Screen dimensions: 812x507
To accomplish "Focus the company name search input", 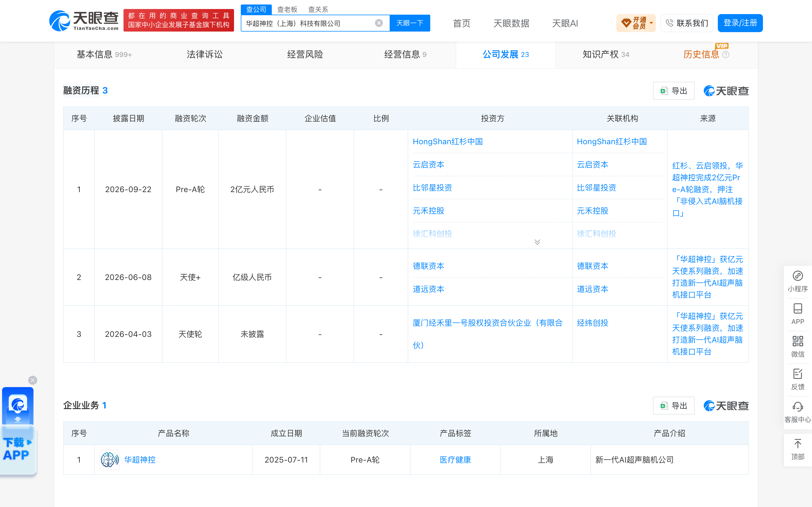I will (x=309, y=23).
